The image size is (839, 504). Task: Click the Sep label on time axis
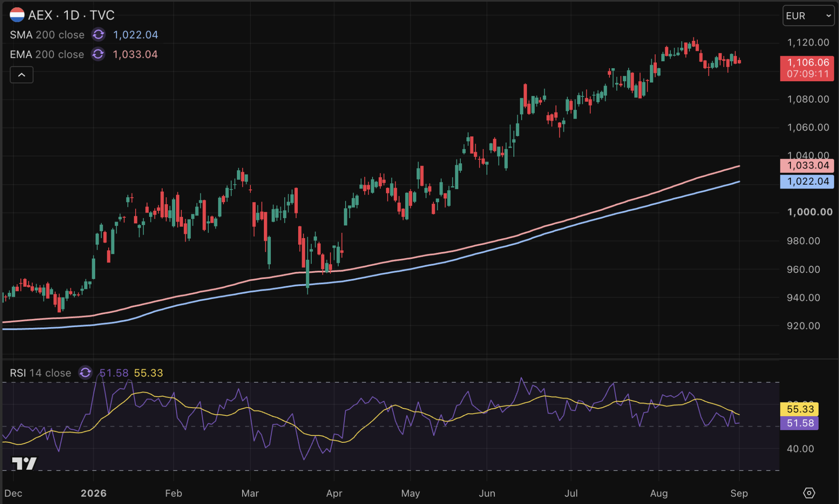tap(739, 494)
